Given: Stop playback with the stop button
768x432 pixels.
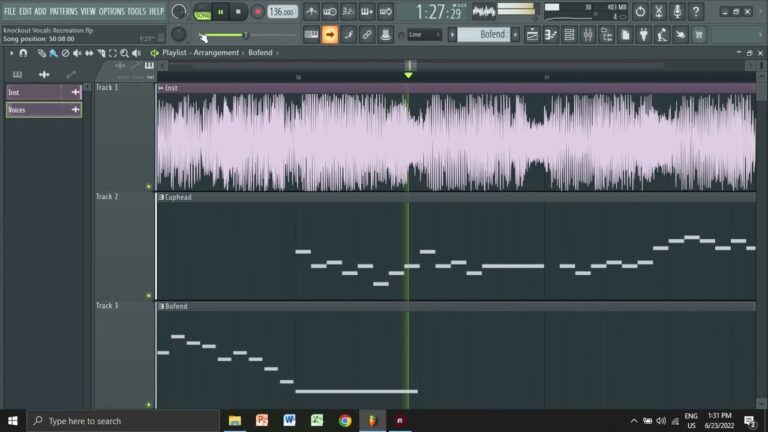Looking at the screenshot, I should point(238,12).
